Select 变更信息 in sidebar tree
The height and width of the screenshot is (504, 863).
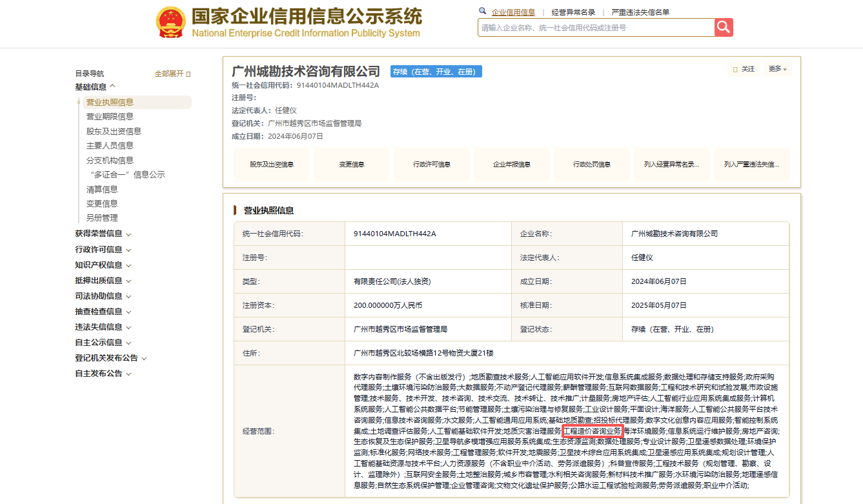pos(103,204)
